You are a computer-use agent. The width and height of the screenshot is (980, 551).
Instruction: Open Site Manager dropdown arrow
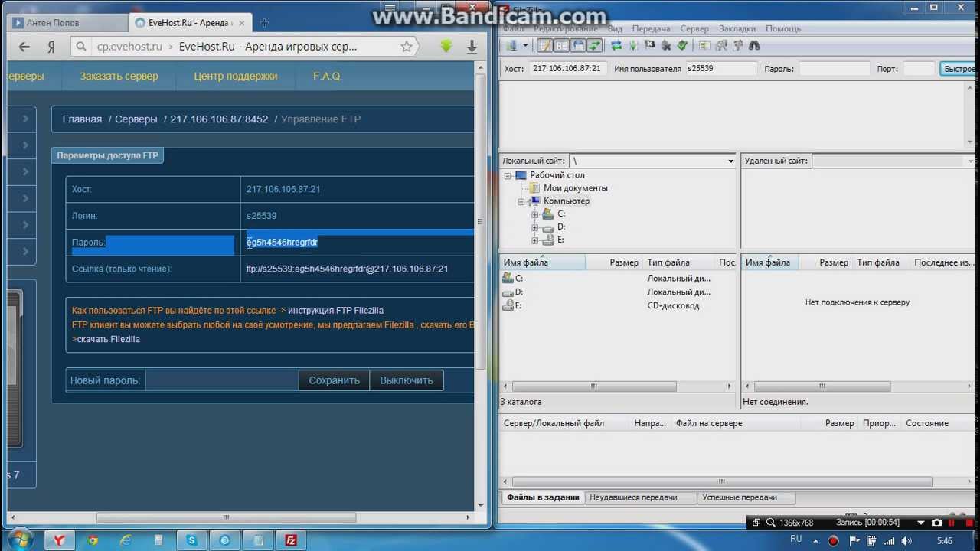pos(525,45)
